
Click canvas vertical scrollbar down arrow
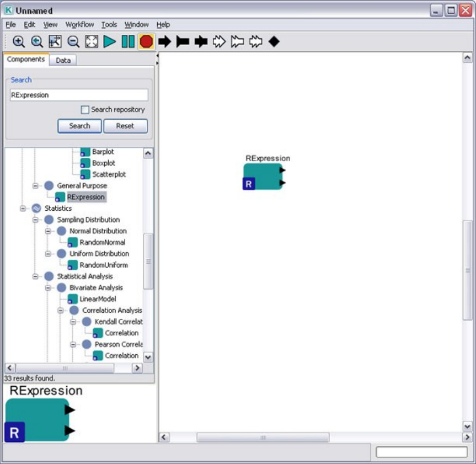click(x=467, y=426)
